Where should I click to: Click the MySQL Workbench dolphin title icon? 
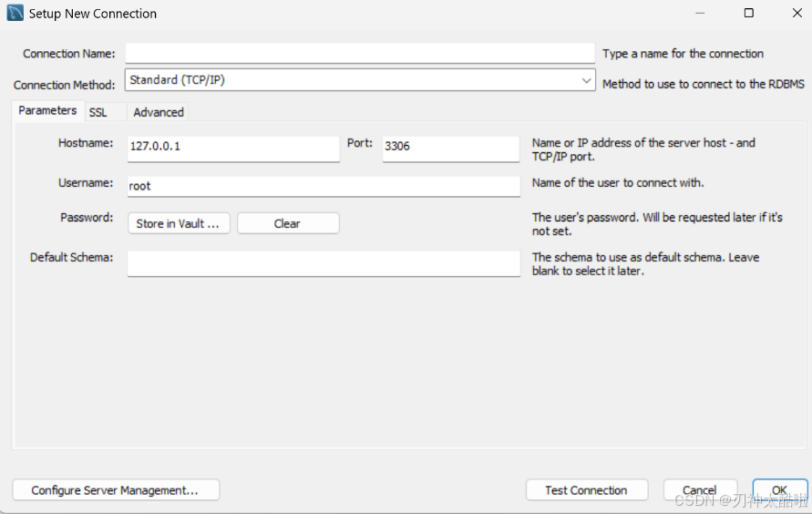[x=15, y=13]
